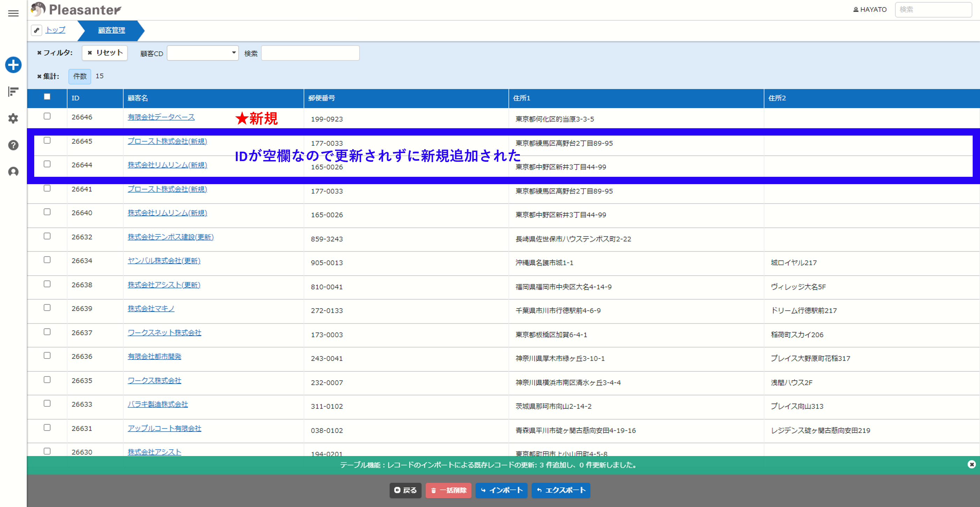Screen dimensions: 980x507
Task: Click the 戻る button
Action: pos(405,490)
